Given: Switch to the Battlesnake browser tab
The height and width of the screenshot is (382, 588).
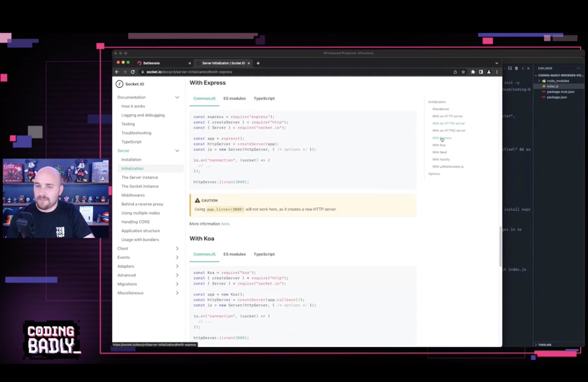Looking at the screenshot, I should coord(164,63).
